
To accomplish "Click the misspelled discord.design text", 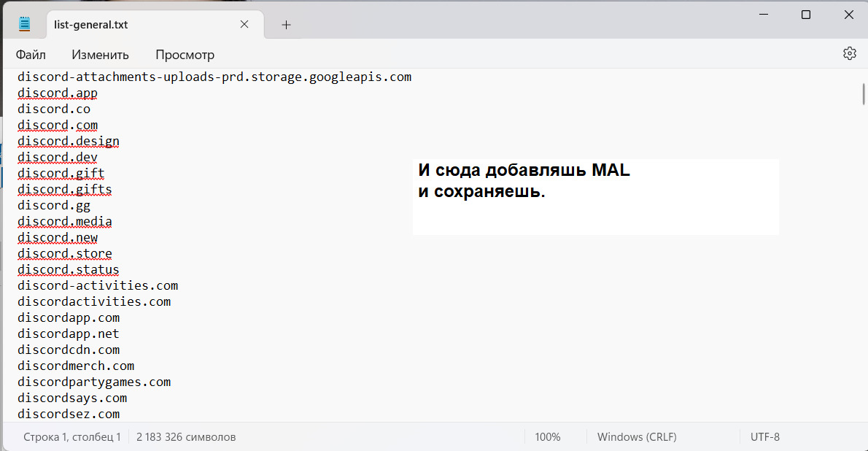I will click(x=69, y=142).
